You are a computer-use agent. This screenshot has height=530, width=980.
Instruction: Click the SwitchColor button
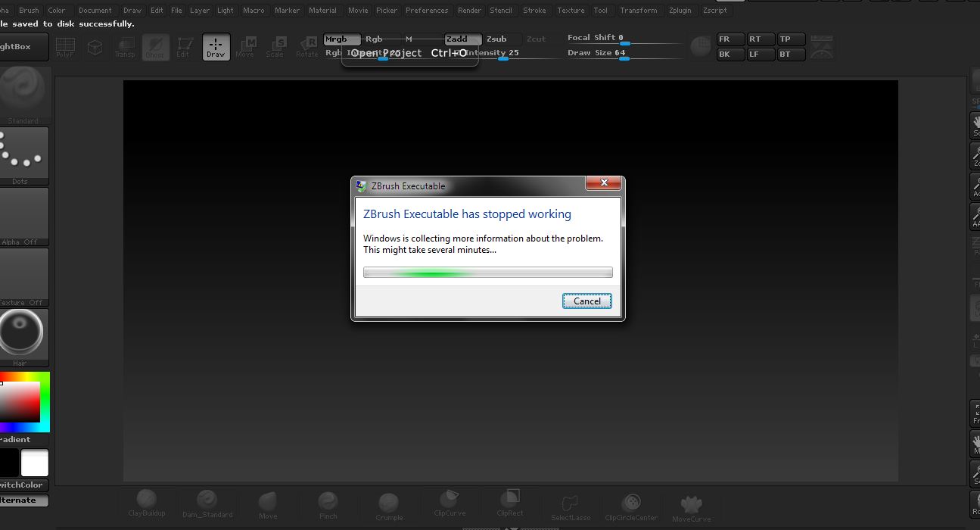tap(23, 485)
